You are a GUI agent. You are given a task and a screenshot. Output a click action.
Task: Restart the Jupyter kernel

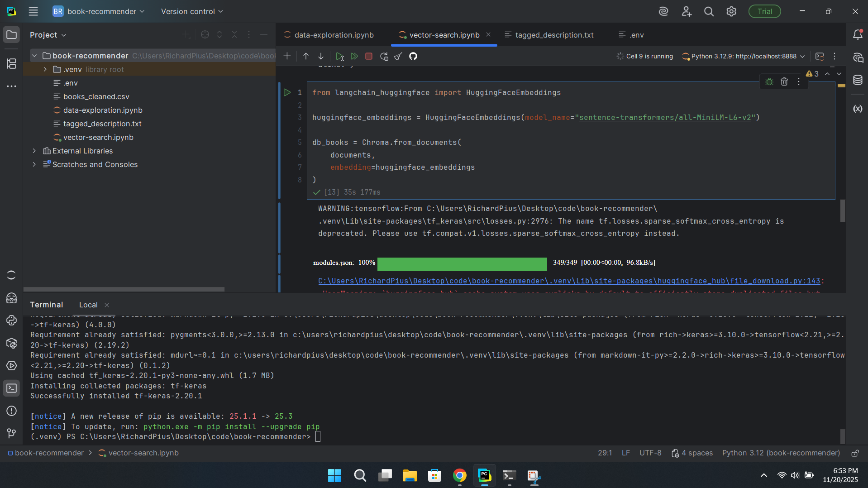tap(384, 57)
